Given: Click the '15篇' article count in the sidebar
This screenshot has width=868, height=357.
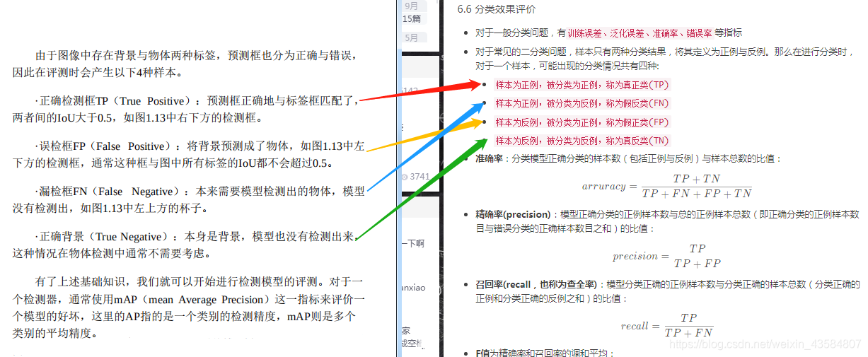Looking at the screenshot, I should tap(412, 18).
